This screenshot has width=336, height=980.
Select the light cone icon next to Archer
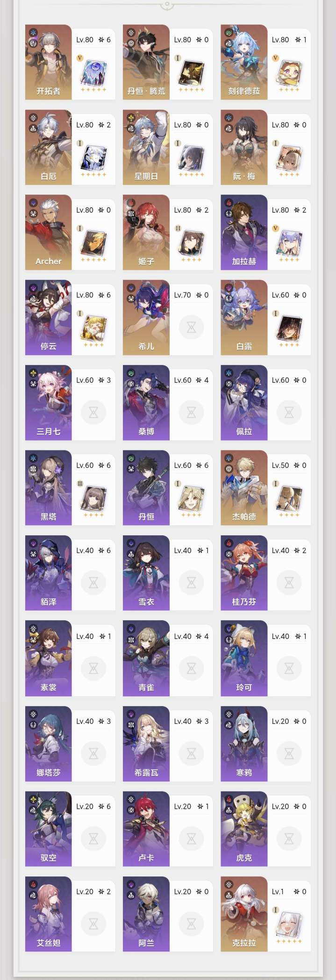pos(93,243)
